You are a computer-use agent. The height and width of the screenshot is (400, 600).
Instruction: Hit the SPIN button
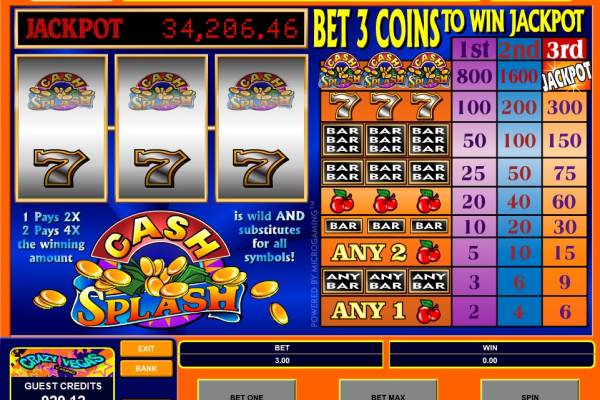[x=530, y=390]
